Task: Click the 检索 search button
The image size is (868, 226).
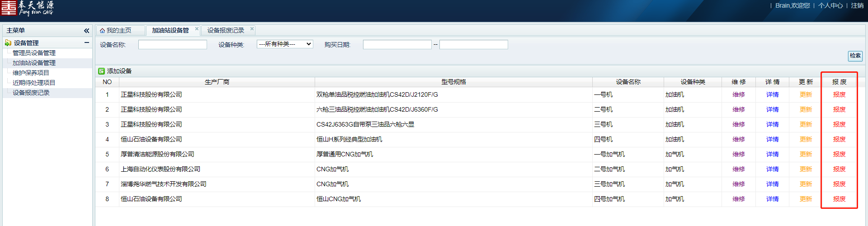Action: 855,56
